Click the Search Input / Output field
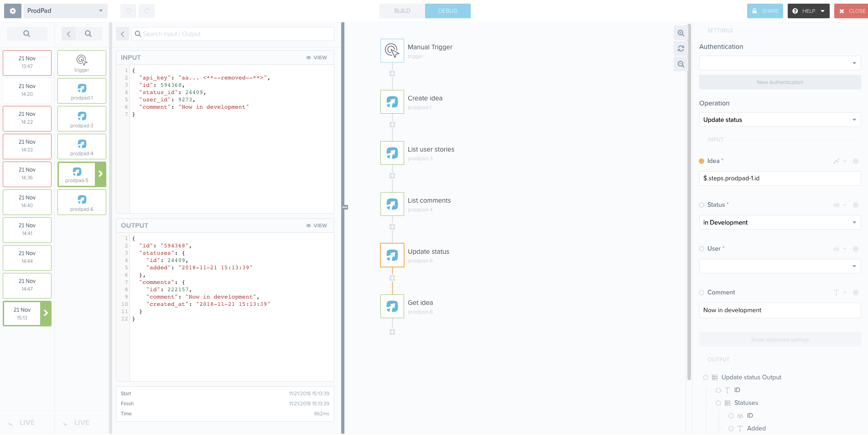 233,34
